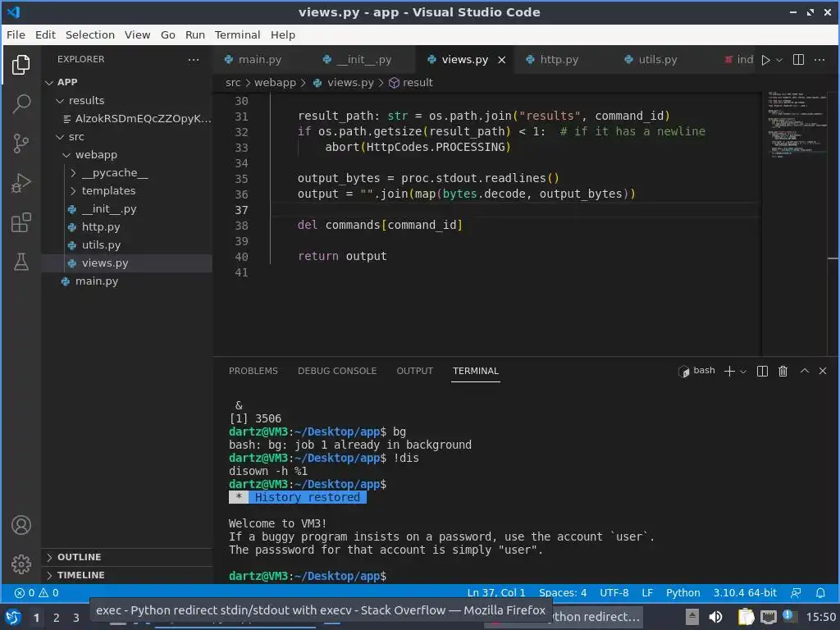Image resolution: width=840 pixels, height=630 pixels.
Task: Open editor More Actions ellipsis
Action: pos(819,59)
